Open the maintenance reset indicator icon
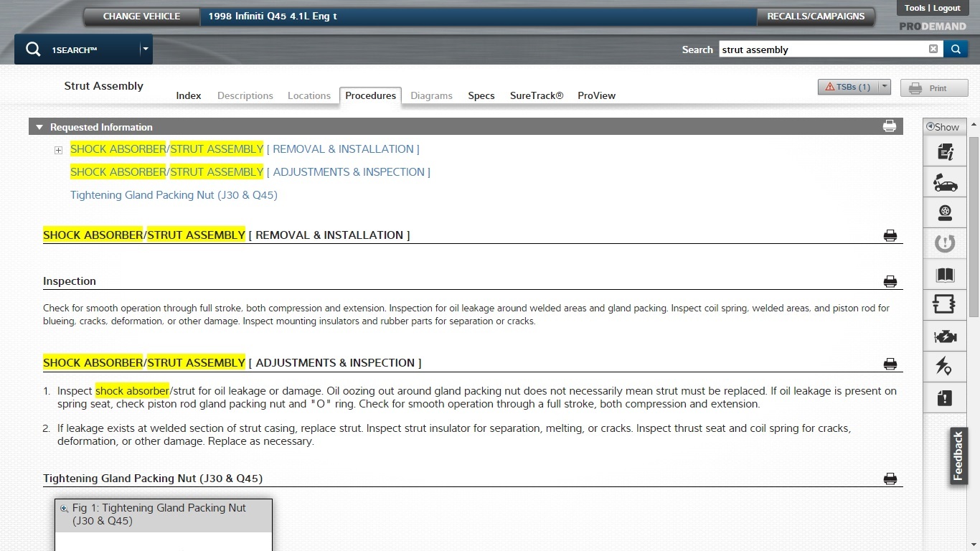 point(945,244)
